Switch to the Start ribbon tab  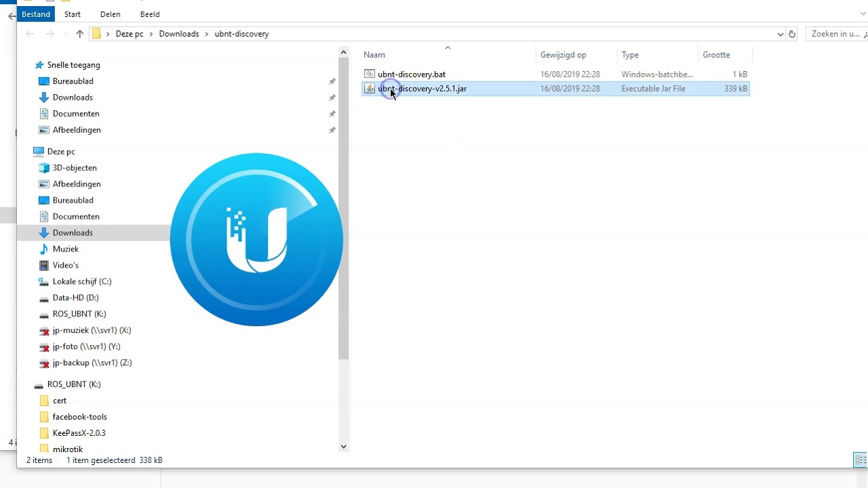(x=73, y=14)
